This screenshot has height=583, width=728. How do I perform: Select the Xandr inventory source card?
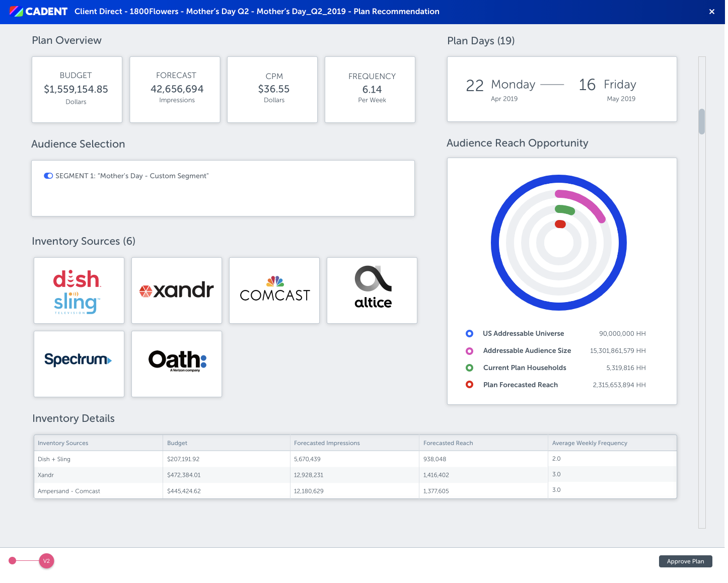[x=177, y=290]
